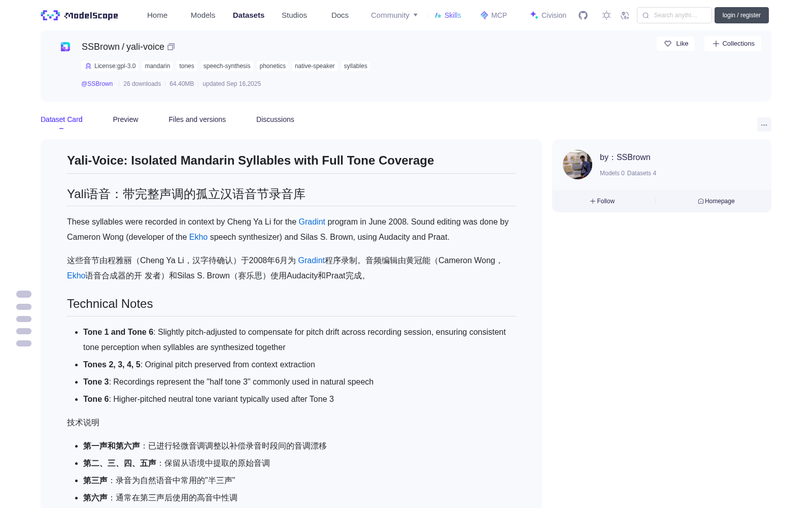The image size is (812, 508).
Task: Click the native-speaker tag
Action: 315,66
